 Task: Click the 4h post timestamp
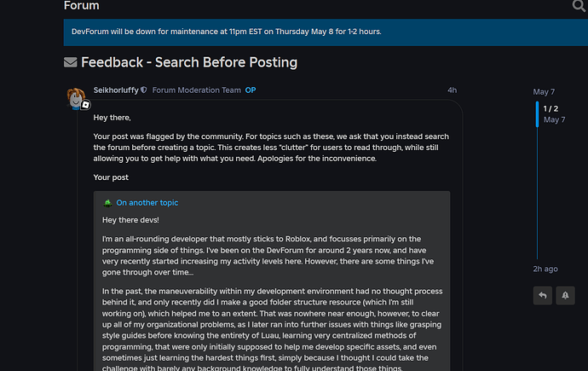(452, 90)
